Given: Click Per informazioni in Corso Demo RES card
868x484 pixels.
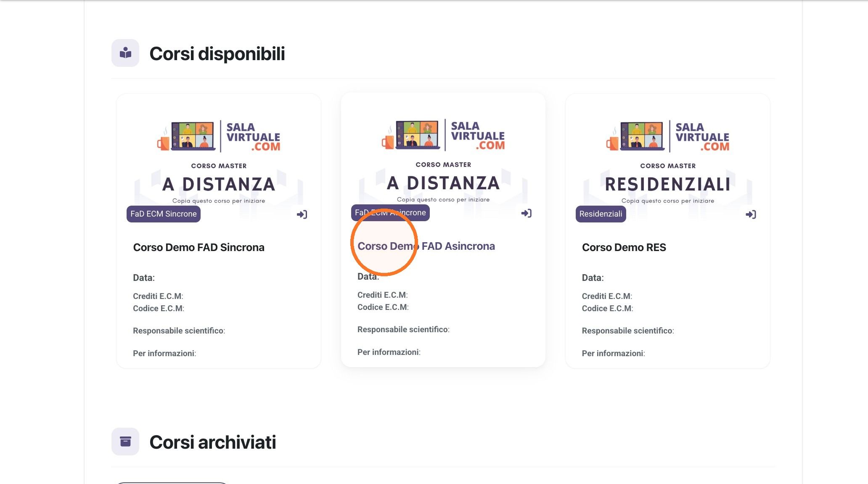Looking at the screenshot, I should pos(614,353).
